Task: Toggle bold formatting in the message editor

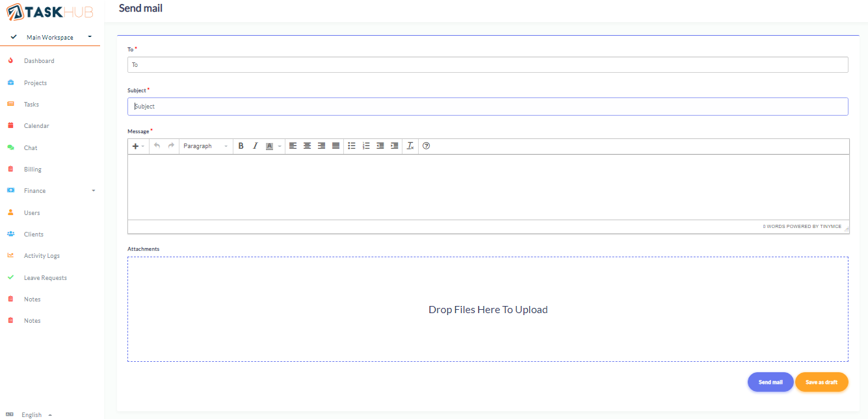Action: (x=241, y=146)
